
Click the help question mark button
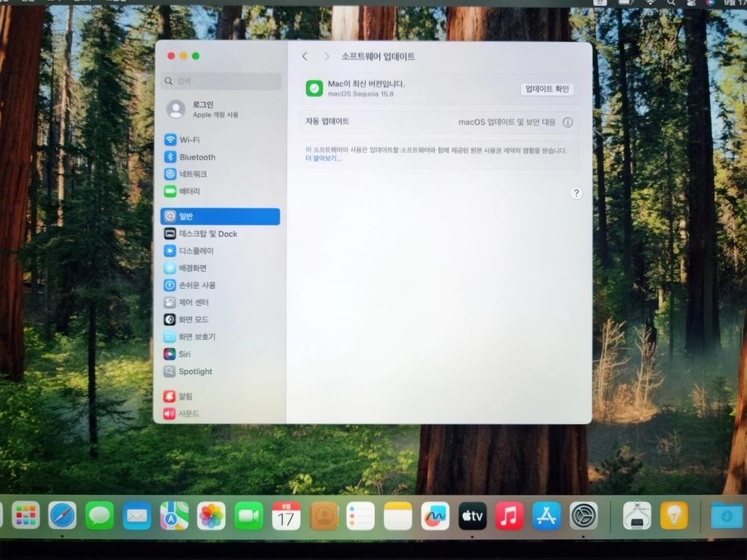[576, 193]
